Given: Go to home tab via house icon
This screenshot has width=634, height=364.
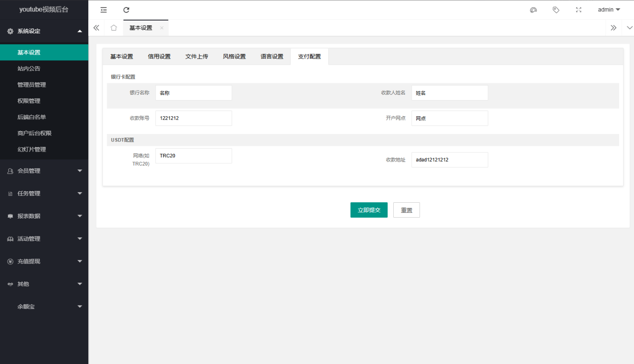Looking at the screenshot, I should (x=114, y=28).
